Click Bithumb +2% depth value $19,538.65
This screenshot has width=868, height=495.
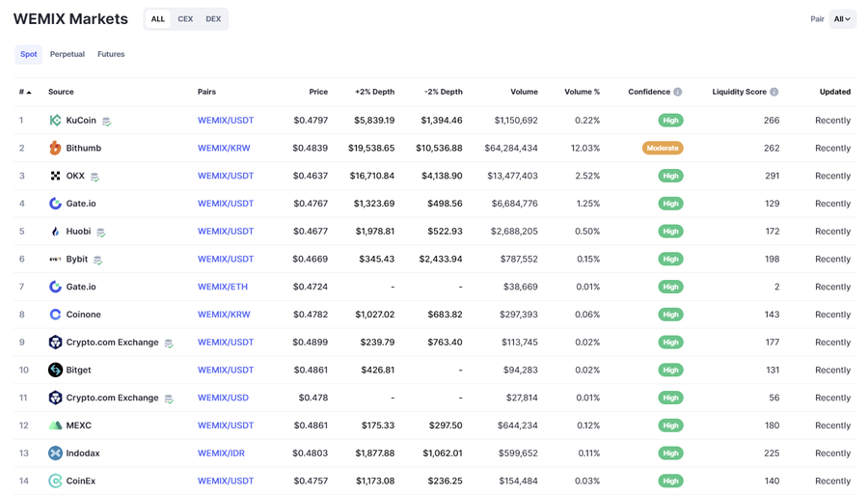pos(371,148)
